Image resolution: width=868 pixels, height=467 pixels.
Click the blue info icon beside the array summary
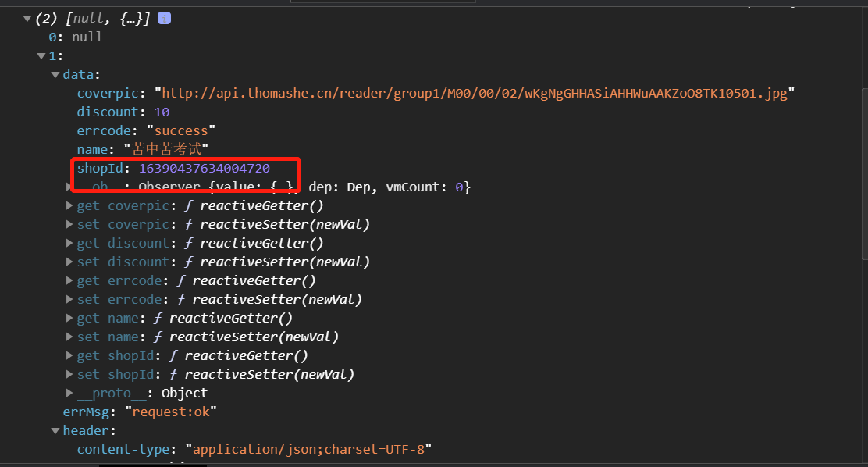point(165,18)
